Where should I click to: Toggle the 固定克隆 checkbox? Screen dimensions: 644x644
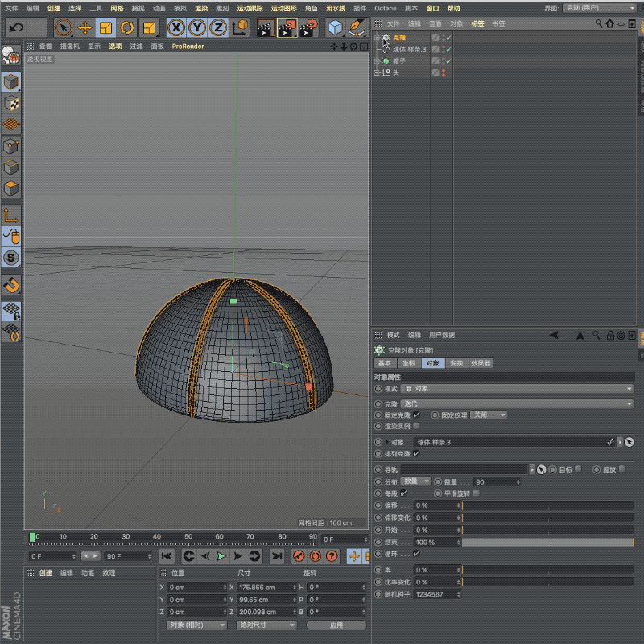pos(416,415)
